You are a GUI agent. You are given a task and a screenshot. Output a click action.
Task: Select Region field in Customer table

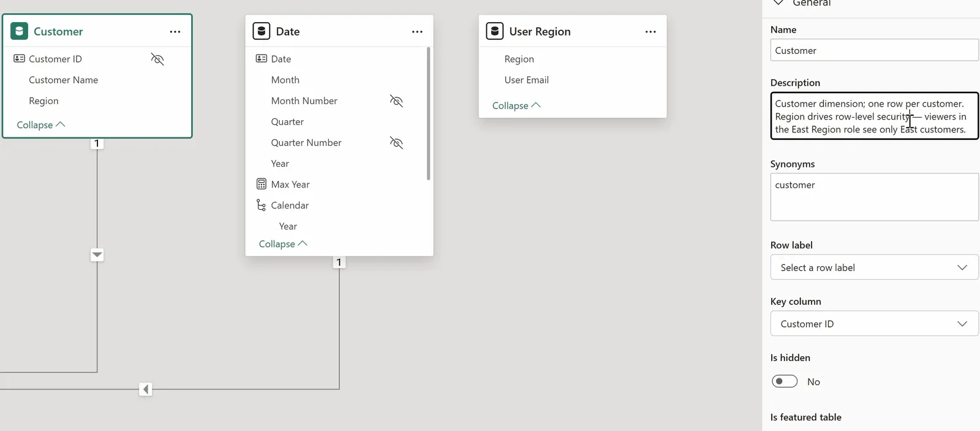(43, 101)
